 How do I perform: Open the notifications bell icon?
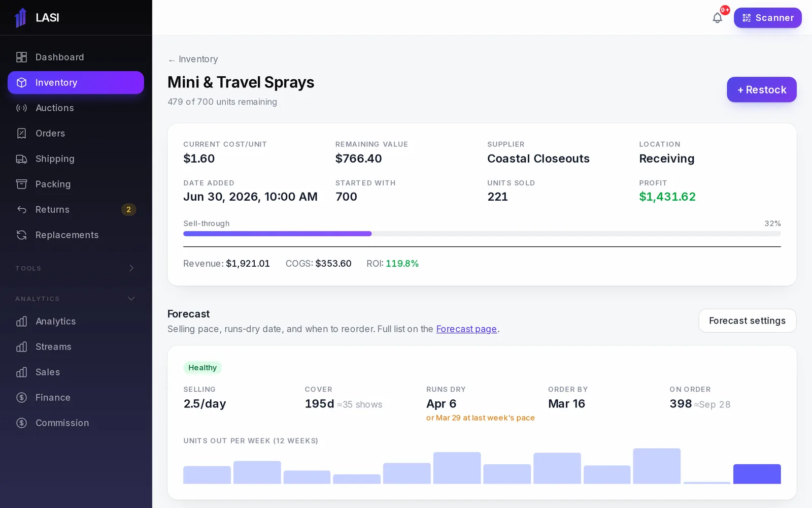tap(717, 18)
